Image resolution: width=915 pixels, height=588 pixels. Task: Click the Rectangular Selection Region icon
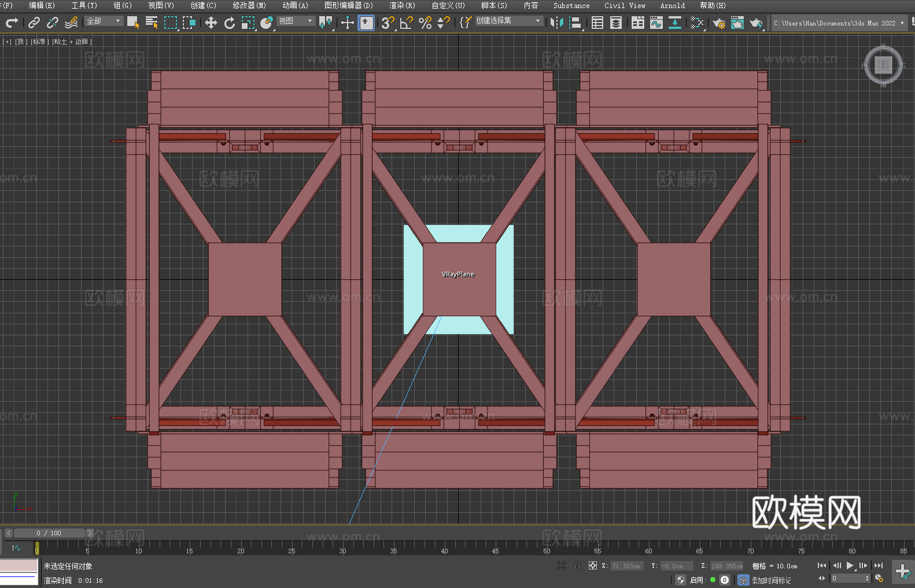[170, 23]
